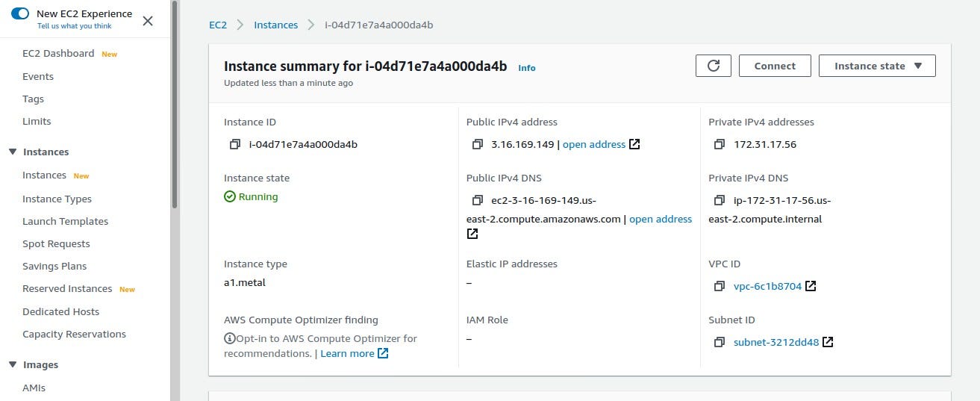Click external link icon below Public IPv4 DNS
This screenshot has width=980, height=401.
(x=472, y=234)
